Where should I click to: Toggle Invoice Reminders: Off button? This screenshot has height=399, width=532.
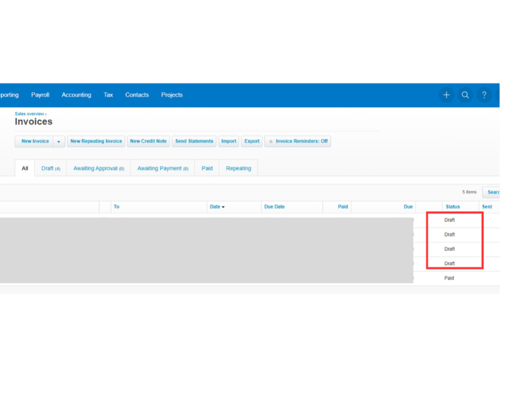click(297, 142)
